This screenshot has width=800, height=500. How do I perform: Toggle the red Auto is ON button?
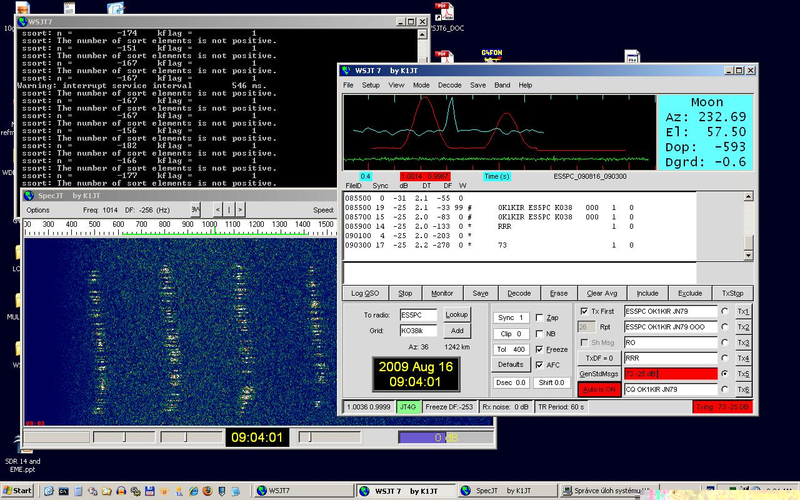599,390
